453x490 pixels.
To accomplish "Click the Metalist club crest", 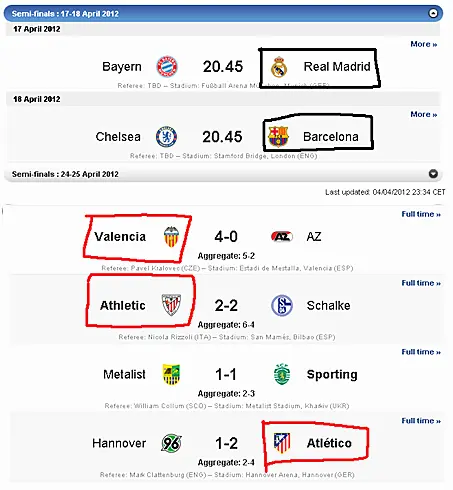I will [x=171, y=374].
